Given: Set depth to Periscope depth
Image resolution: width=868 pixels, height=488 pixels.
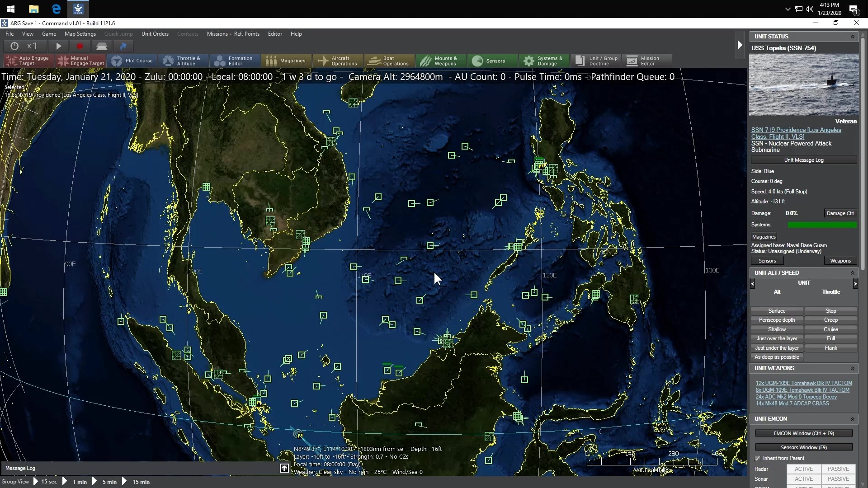Looking at the screenshot, I should (777, 320).
